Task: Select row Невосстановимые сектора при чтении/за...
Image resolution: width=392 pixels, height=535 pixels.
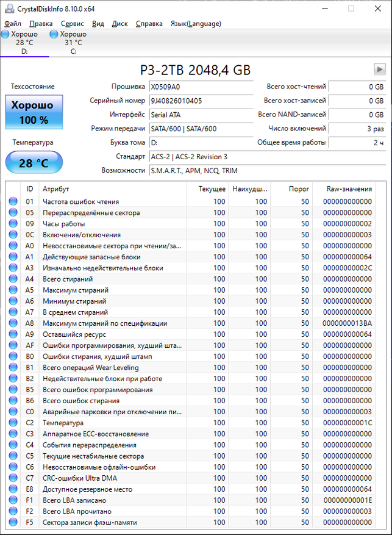Action: 191,246
